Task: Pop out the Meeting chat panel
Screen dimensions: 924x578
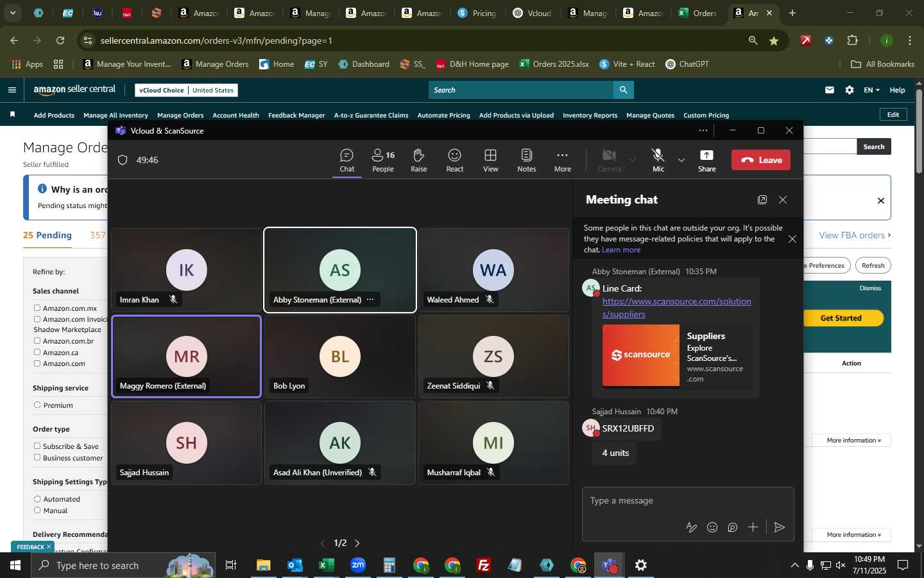Action: click(762, 200)
